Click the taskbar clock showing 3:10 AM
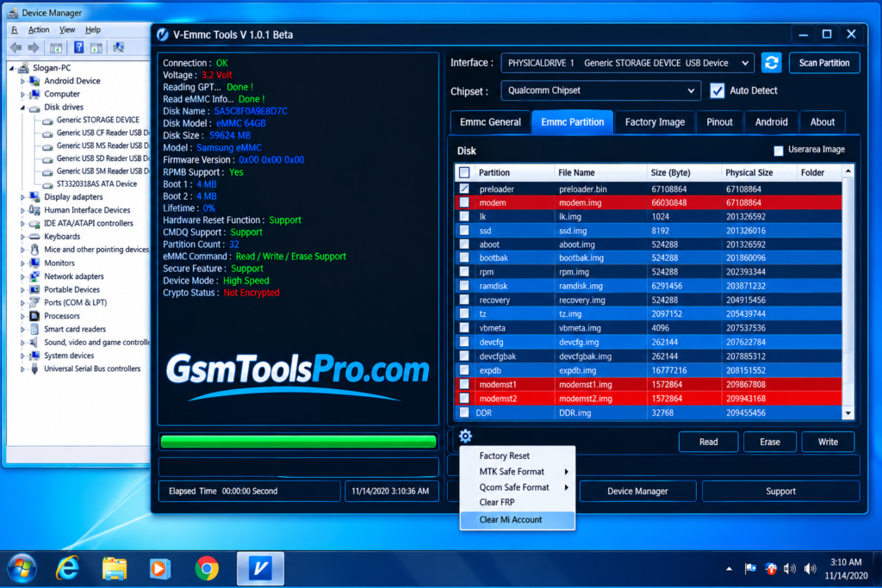The width and height of the screenshot is (882, 588). 846,569
